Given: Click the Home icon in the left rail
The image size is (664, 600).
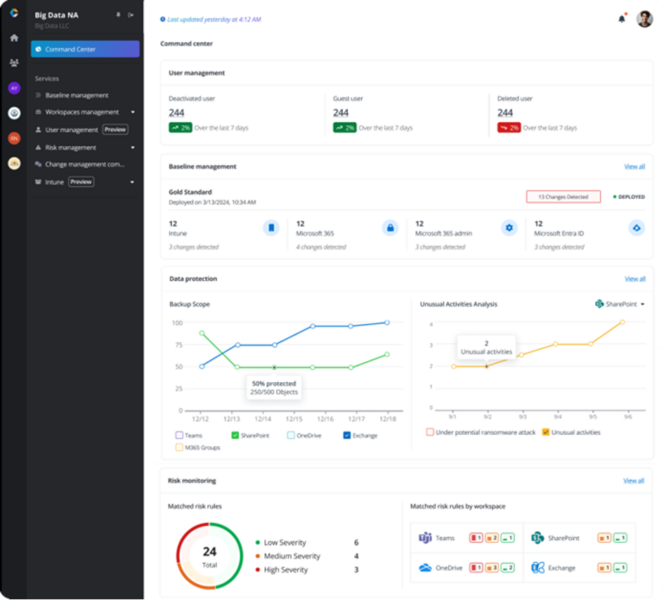Looking at the screenshot, I should click(x=14, y=38).
